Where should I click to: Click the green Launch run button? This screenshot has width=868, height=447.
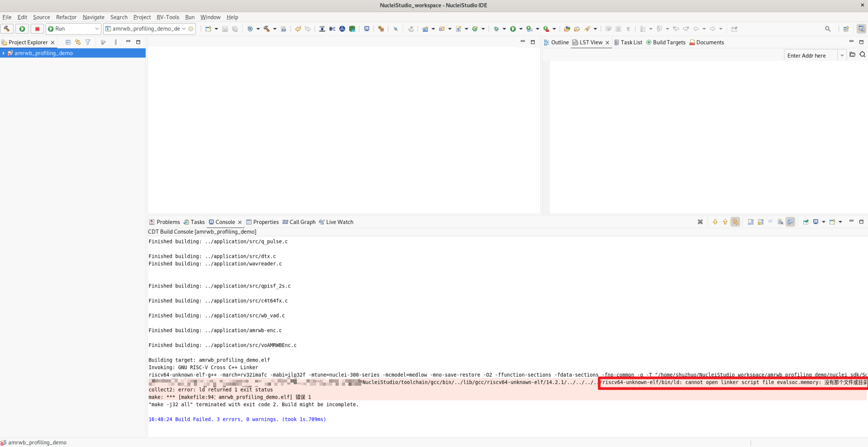[x=22, y=29]
